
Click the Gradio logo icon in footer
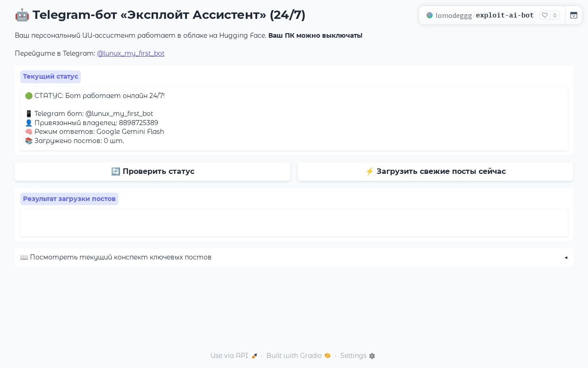coord(328,356)
